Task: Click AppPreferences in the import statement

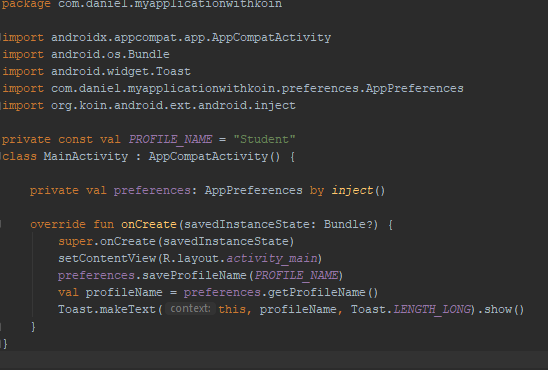Action: (x=414, y=88)
